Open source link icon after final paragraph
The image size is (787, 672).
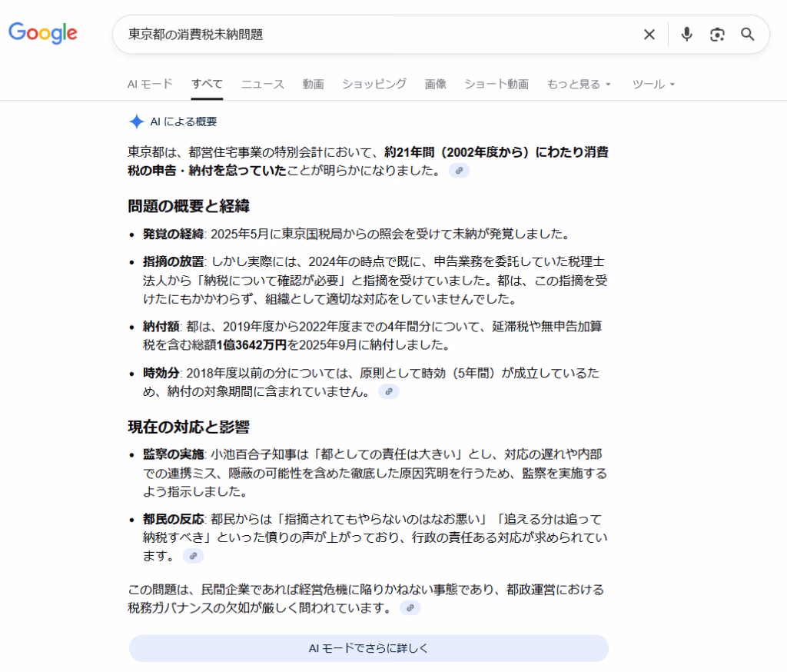click(x=410, y=608)
